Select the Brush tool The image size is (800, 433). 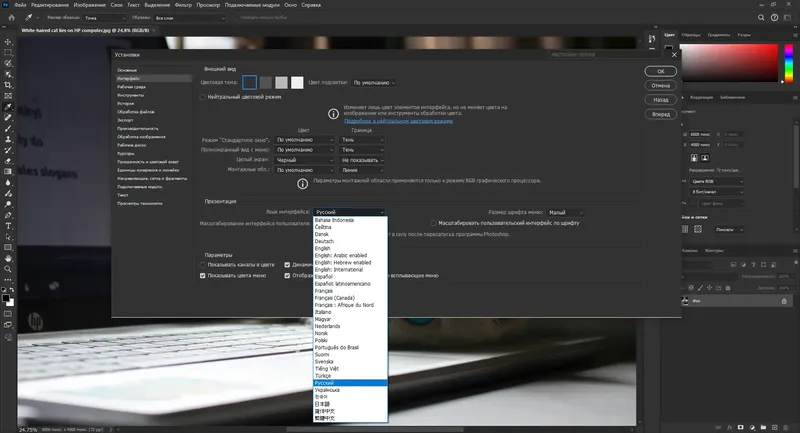click(x=8, y=129)
